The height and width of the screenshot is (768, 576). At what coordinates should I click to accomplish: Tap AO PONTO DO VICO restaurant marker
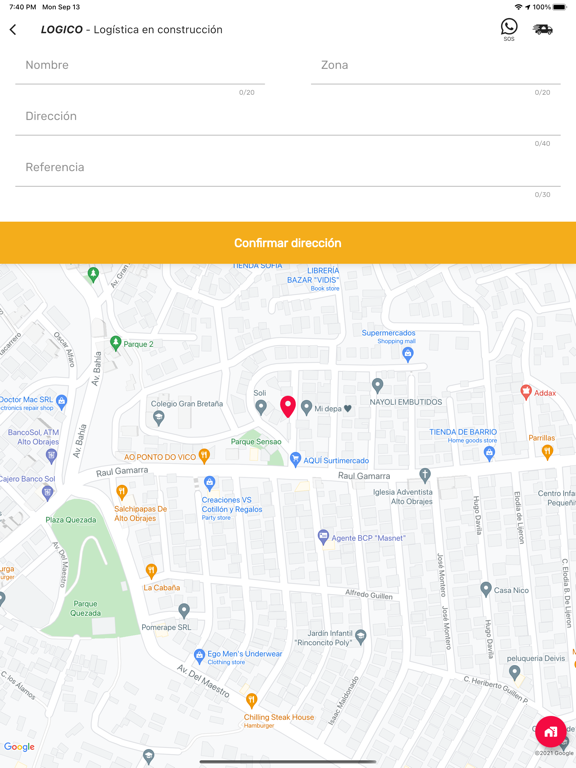pyautogui.click(x=204, y=456)
